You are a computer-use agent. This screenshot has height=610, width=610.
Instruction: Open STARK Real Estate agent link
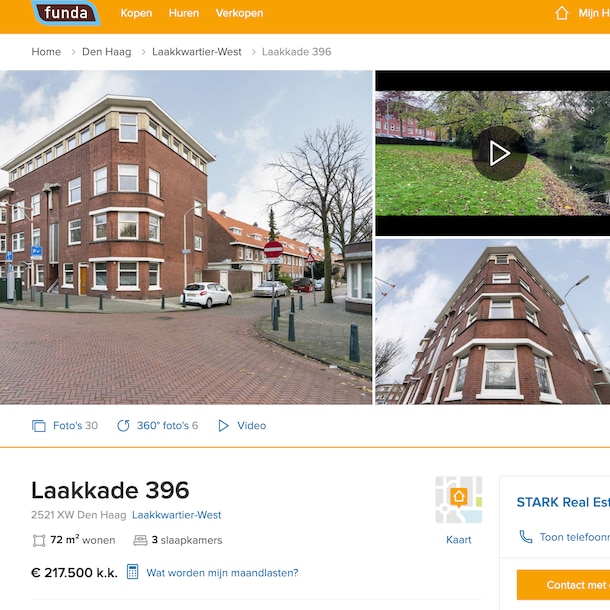coord(563,502)
